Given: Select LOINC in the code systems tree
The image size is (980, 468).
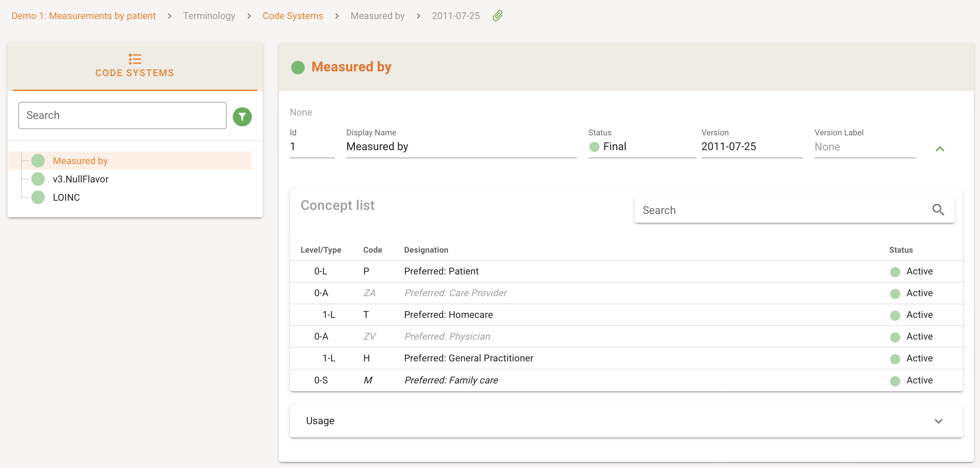Looking at the screenshot, I should coord(67,197).
